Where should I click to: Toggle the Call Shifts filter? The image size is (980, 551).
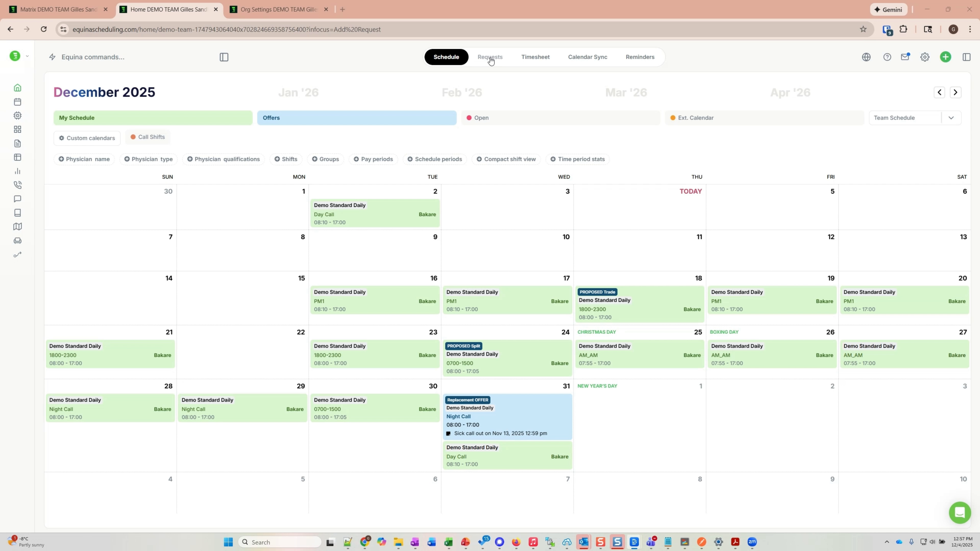(147, 137)
